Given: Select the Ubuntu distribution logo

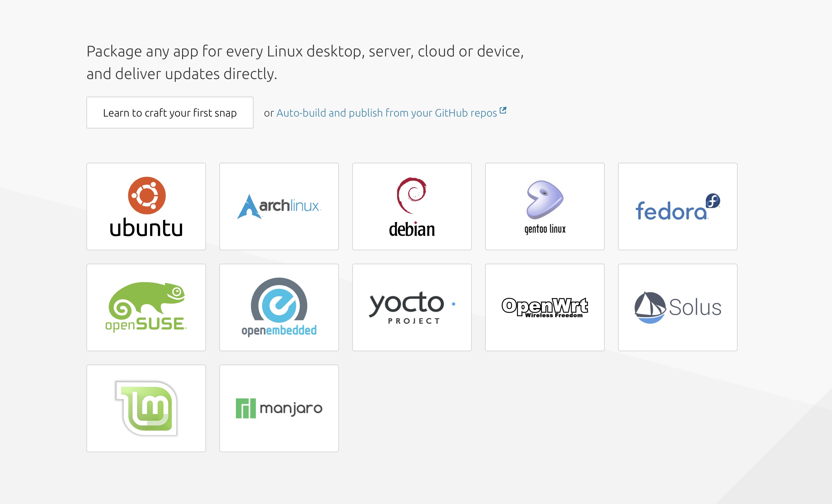Looking at the screenshot, I should [146, 207].
